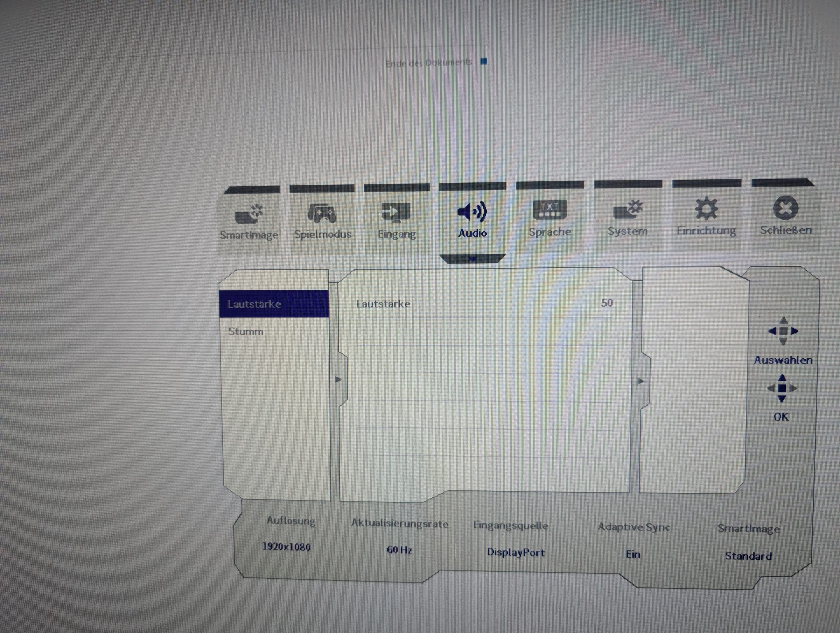Open the Sprache language icon

click(549, 210)
